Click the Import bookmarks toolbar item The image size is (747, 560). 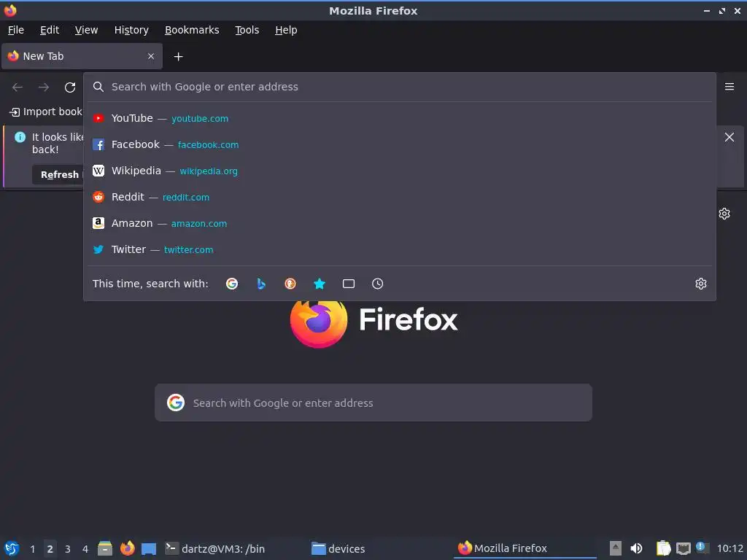[x=46, y=112]
